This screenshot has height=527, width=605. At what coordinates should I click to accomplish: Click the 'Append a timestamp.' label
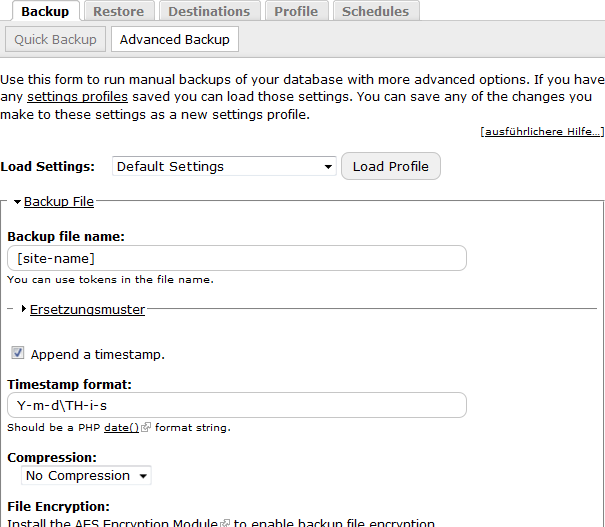click(98, 354)
